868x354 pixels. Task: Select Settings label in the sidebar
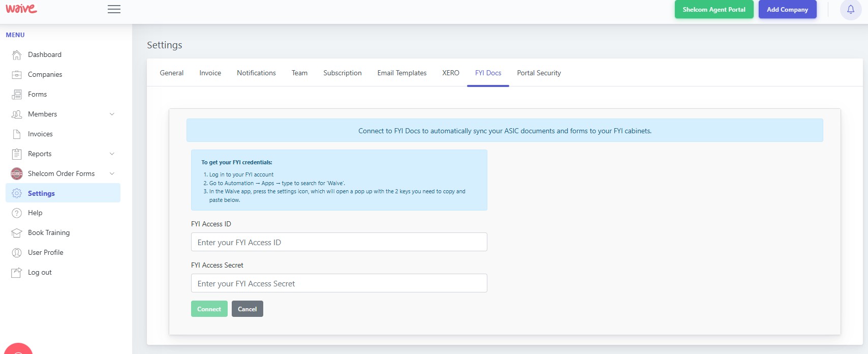click(41, 193)
